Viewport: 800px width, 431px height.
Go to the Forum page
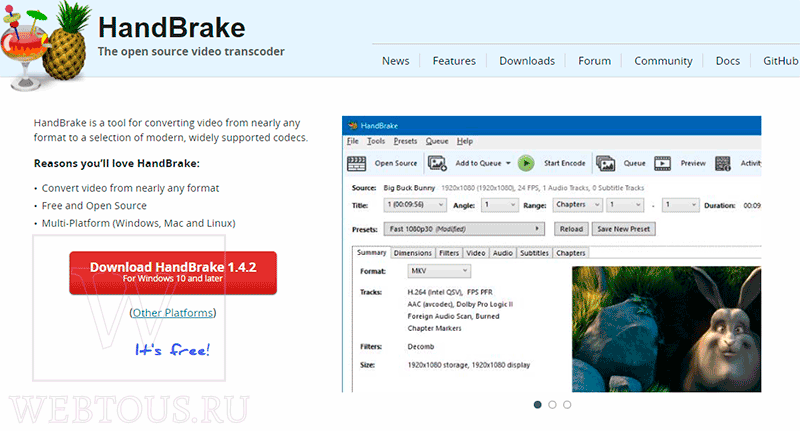point(594,61)
